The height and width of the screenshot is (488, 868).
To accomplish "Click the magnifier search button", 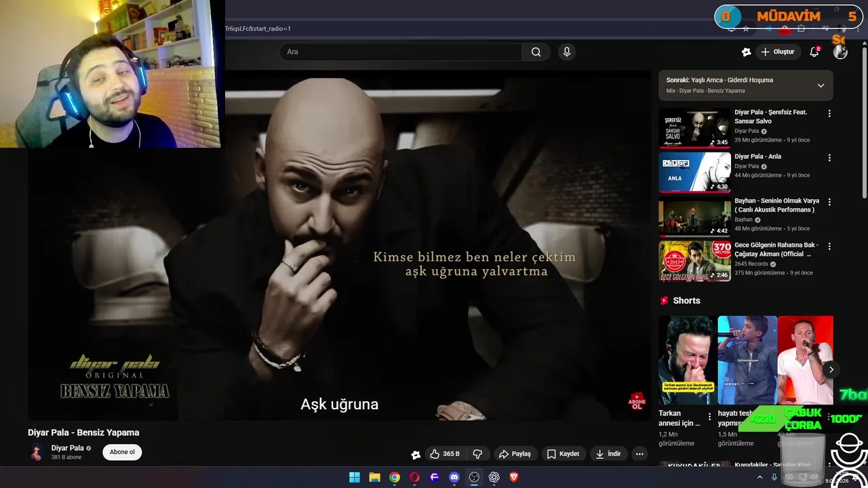I will pos(536,52).
